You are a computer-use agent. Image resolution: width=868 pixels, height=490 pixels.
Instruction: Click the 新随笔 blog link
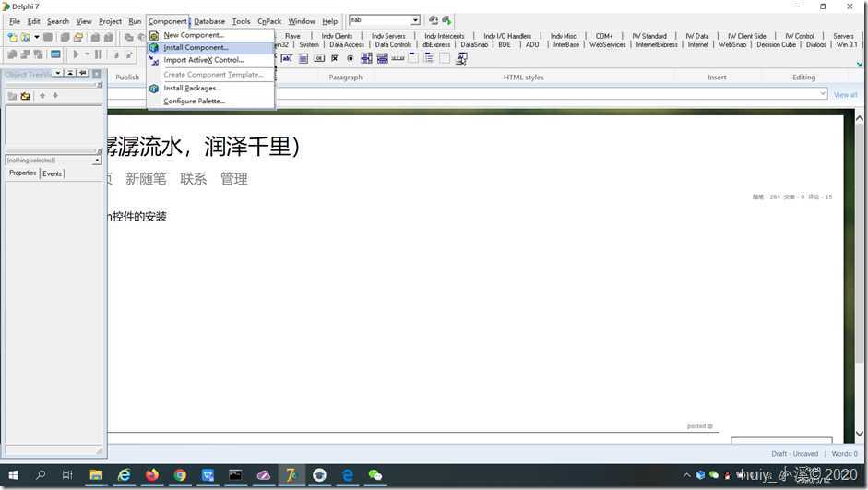146,178
